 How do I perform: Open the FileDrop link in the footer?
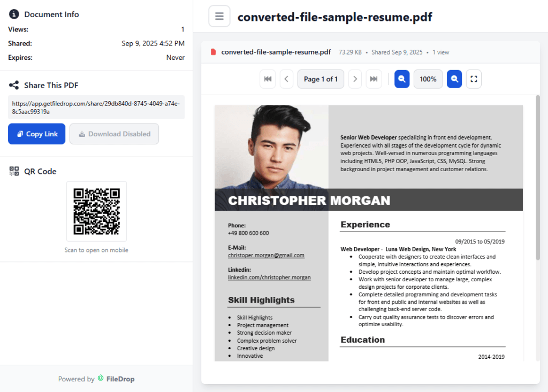point(116,379)
